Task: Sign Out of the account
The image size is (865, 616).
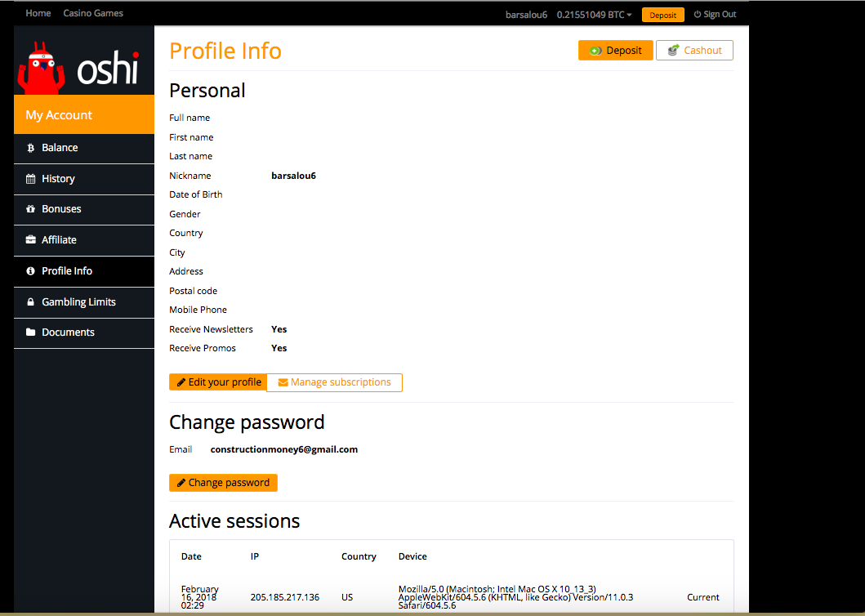Action: (715, 15)
